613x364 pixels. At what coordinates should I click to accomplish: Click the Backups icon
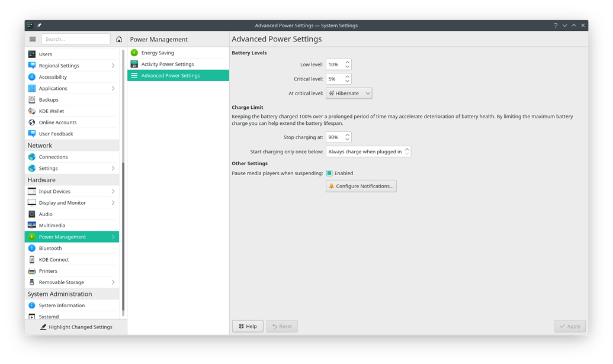coord(32,99)
